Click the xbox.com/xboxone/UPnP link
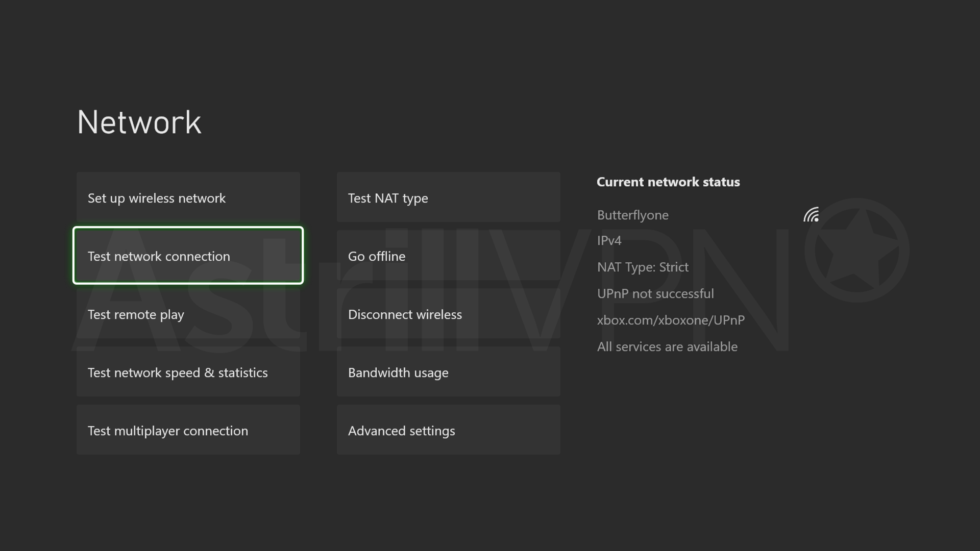Viewport: 980px width, 551px height. [x=671, y=320]
